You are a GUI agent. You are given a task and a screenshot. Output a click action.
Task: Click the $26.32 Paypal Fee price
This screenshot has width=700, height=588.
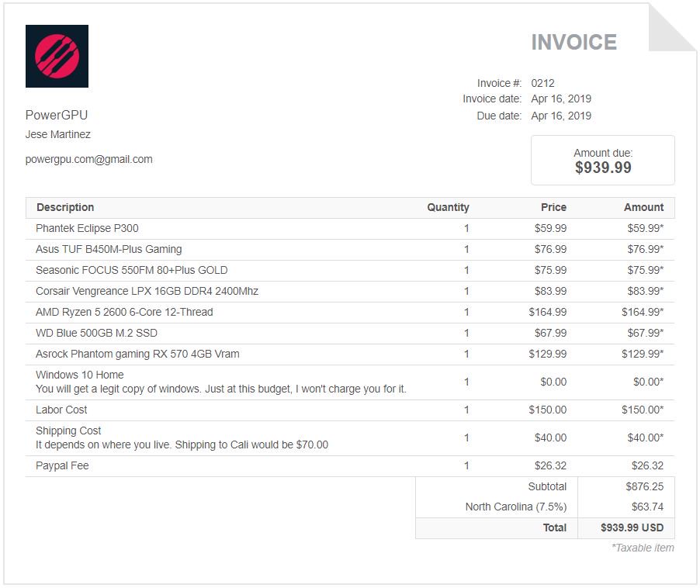[550, 465]
